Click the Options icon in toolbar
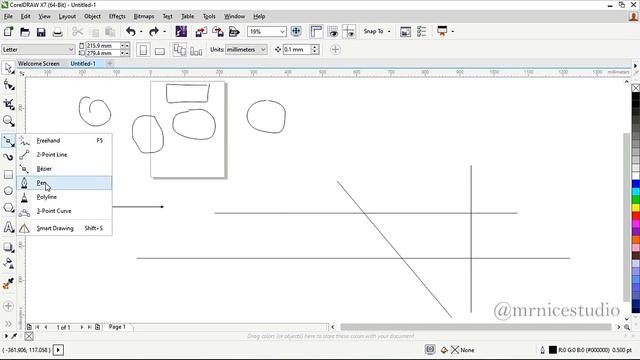 [x=422, y=31]
